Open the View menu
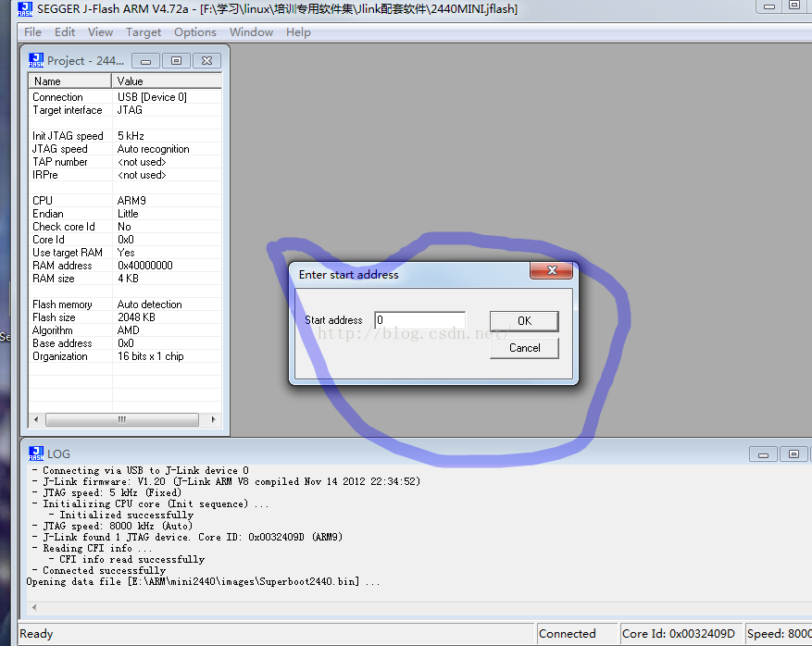The width and height of the screenshot is (812, 646). tap(101, 32)
